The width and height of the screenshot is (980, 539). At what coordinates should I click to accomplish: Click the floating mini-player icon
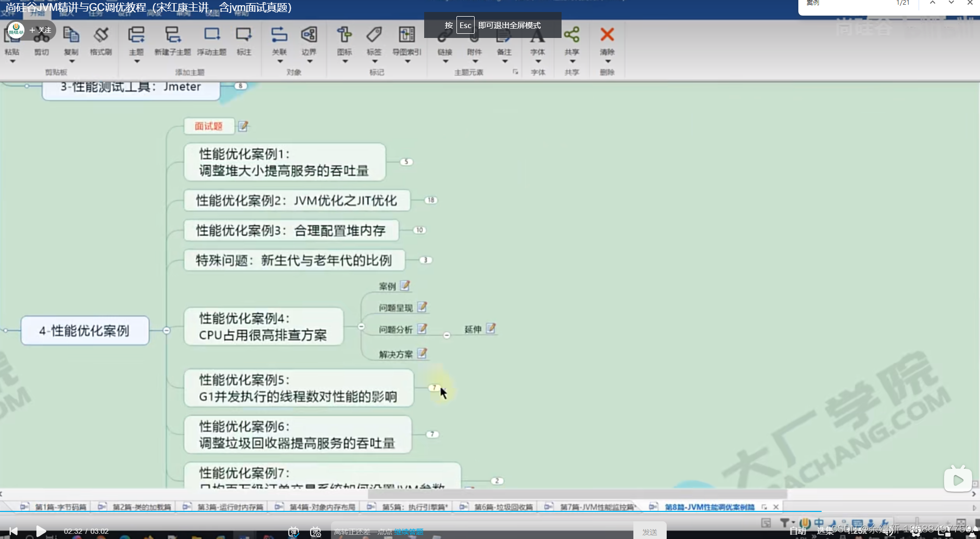click(x=958, y=480)
